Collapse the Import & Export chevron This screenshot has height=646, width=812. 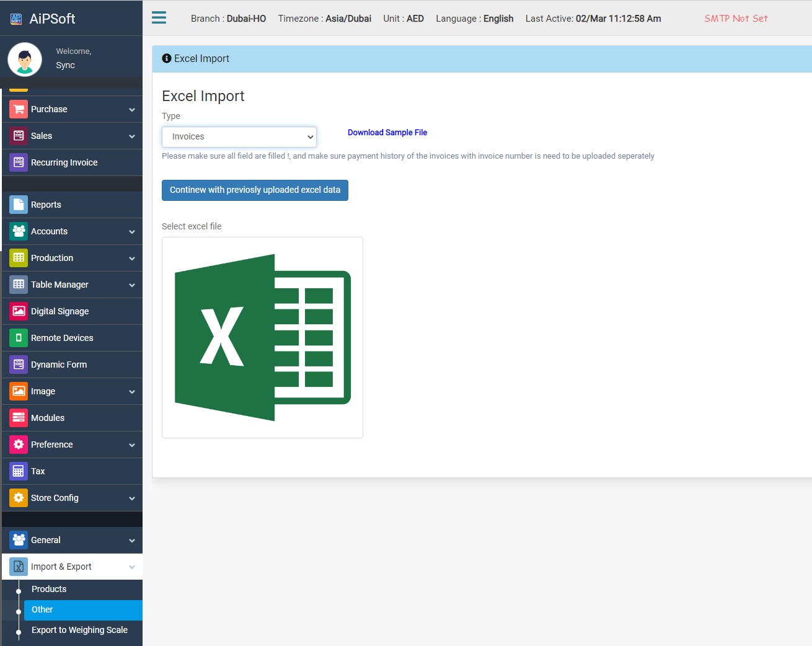point(132,567)
